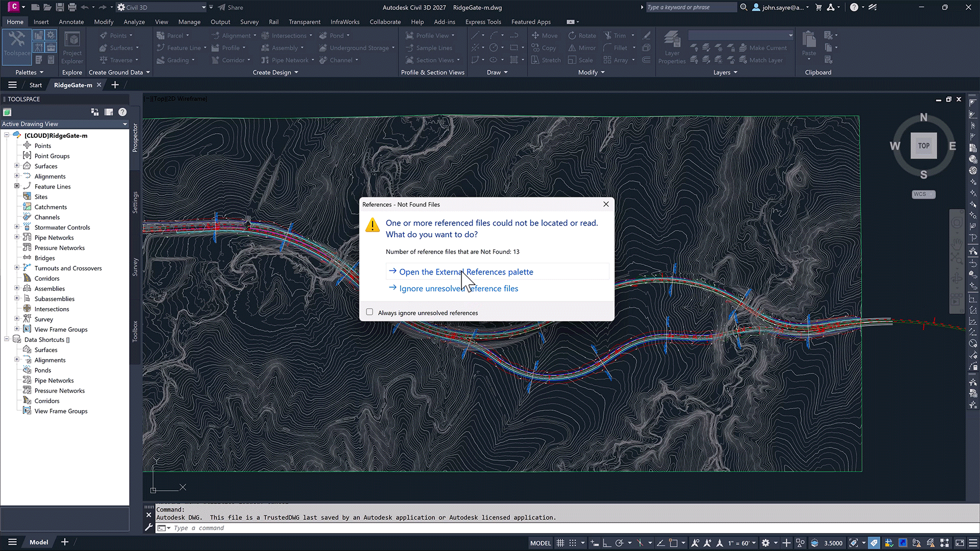Click the layer color dropdown bar in Layers panel
980x551 pixels.
click(740, 36)
